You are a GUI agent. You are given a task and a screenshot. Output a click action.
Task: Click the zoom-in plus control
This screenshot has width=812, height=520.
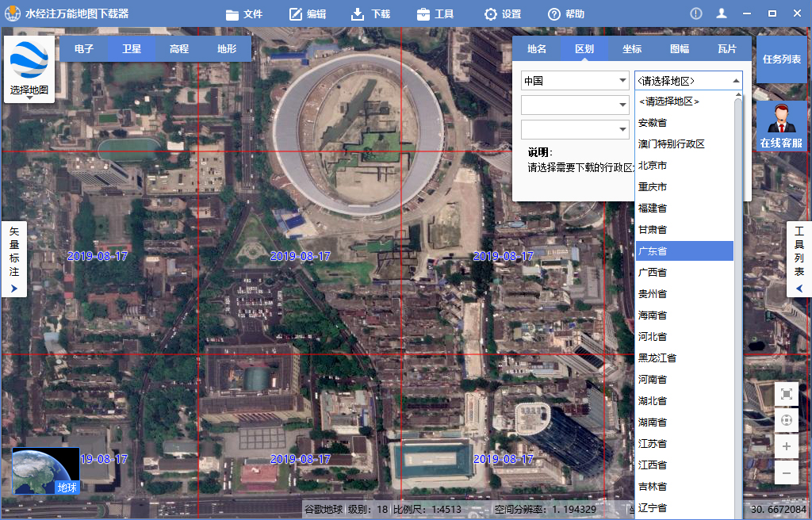[x=786, y=446]
